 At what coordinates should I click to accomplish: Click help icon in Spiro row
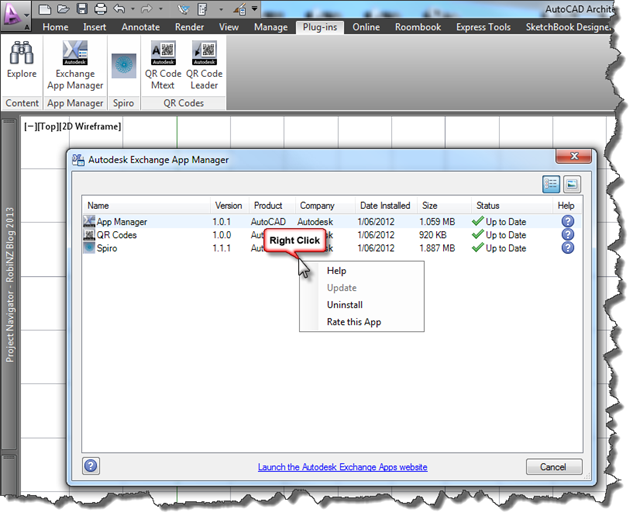point(568,248)
